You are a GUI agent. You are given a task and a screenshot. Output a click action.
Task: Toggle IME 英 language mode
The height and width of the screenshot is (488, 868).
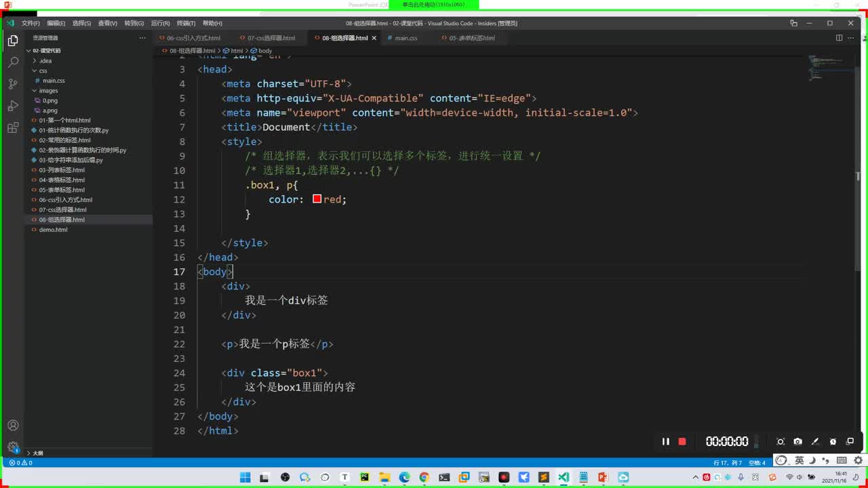800,461
